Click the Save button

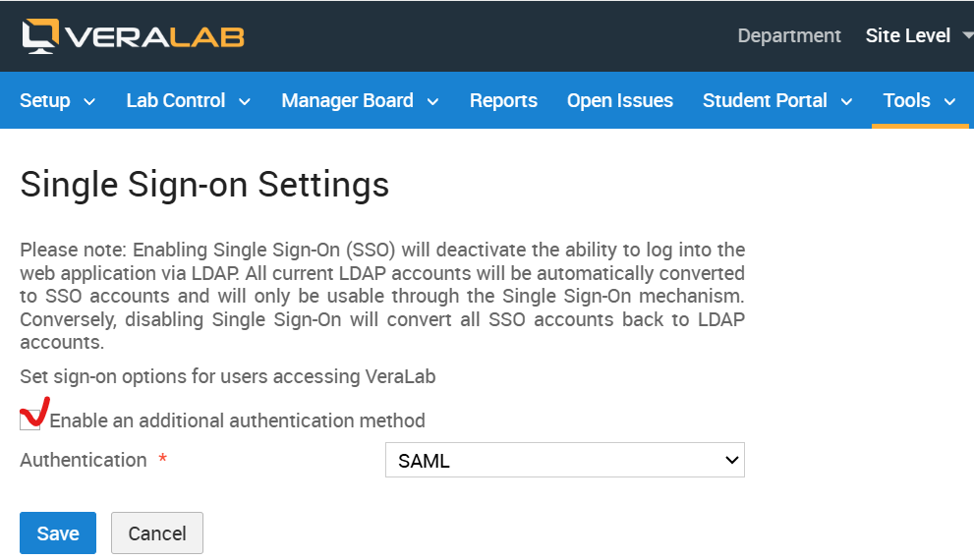[x=58, y=532]
